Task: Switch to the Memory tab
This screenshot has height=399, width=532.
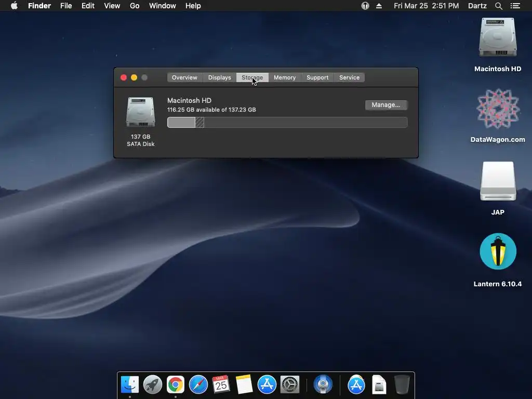Action: [285, 77]
